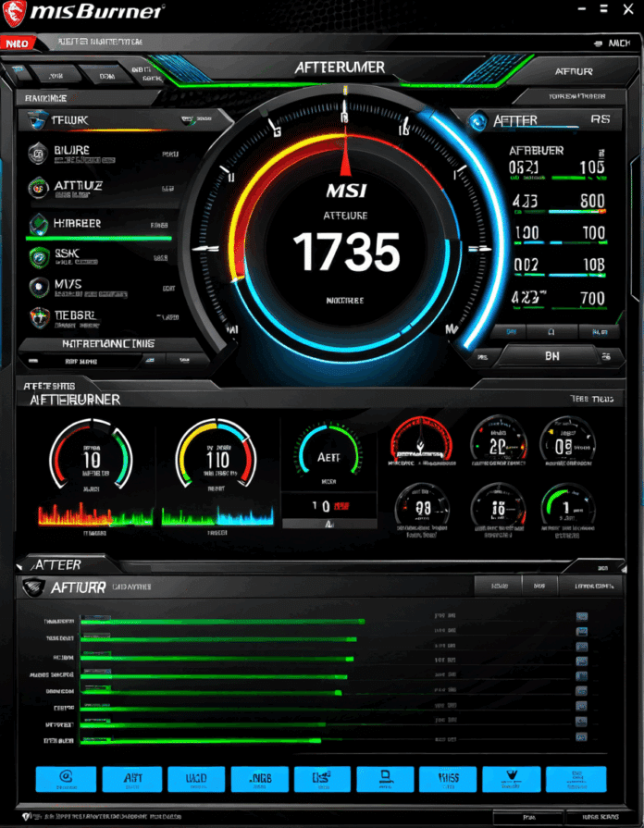
Task: Click the TIEBSRL colorful shield icon
Action: 39,318
